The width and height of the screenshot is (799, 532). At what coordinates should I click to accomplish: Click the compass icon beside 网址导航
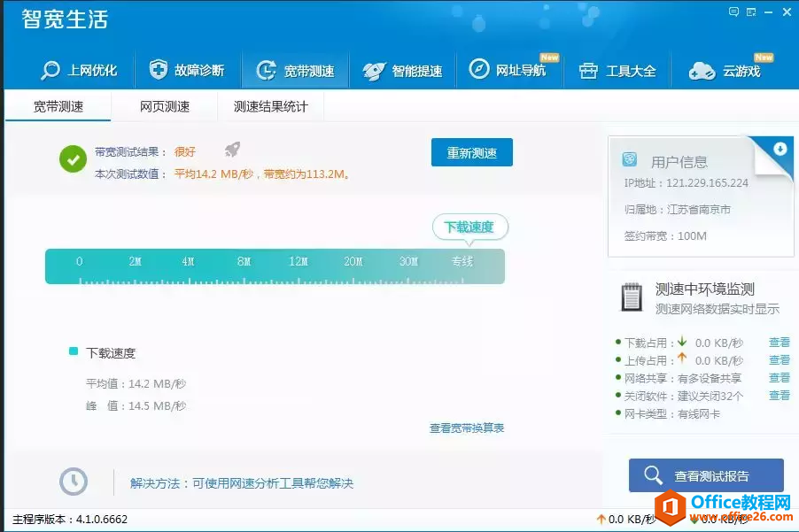click(x=479, y=69)
